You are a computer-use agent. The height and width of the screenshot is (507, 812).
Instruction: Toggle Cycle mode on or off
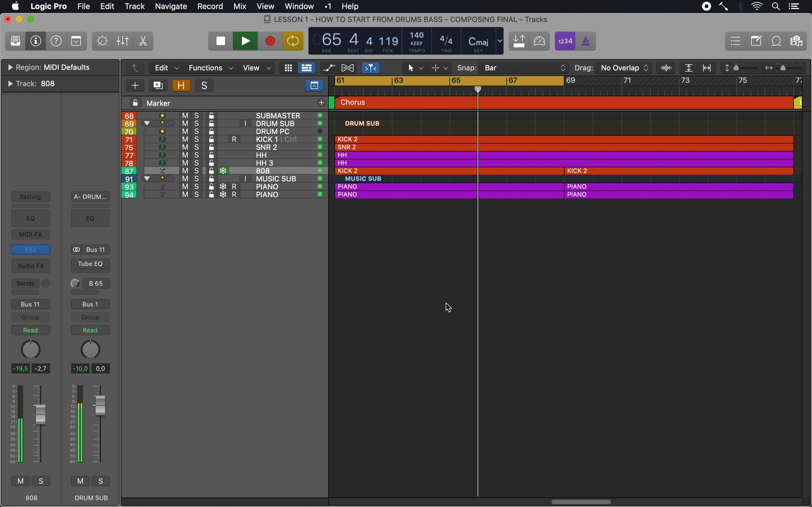coord(293,41)
